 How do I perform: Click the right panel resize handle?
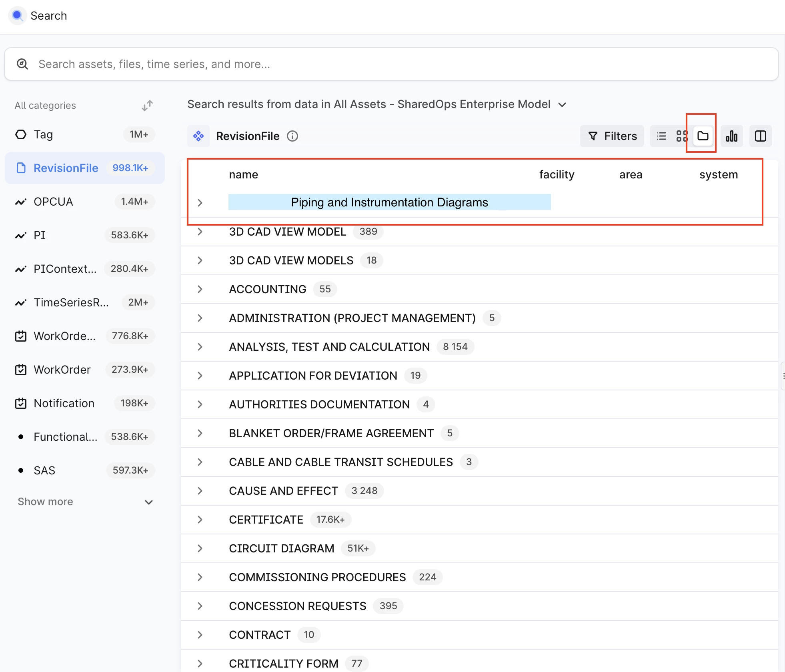coord(783,376)
